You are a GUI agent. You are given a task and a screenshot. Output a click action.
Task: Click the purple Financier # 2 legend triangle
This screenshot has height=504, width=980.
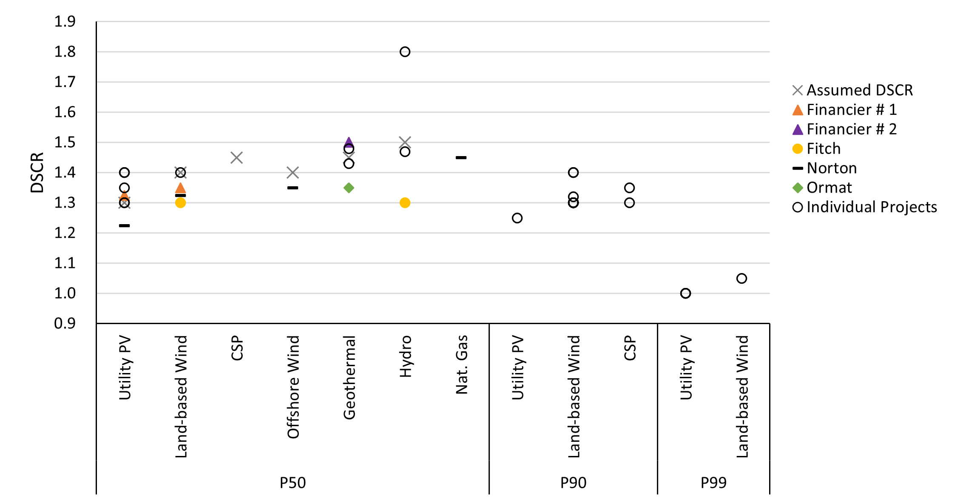[x=797, y=129]
